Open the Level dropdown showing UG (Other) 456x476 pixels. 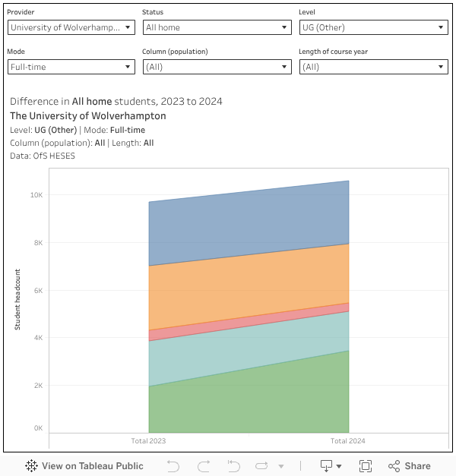(x=373, y=27)
